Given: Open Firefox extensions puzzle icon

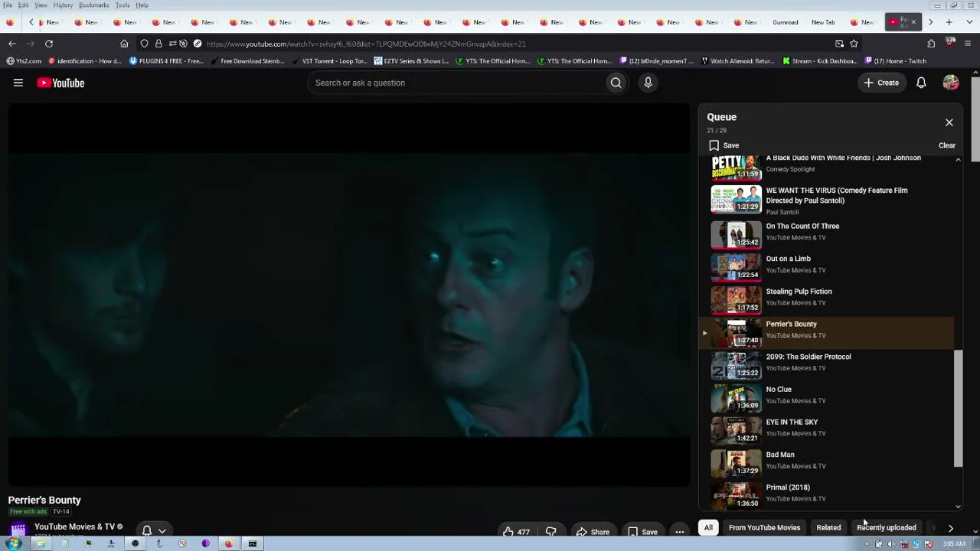Looking at the screenshot, I should pyautogui.click(x=931, y=44).
